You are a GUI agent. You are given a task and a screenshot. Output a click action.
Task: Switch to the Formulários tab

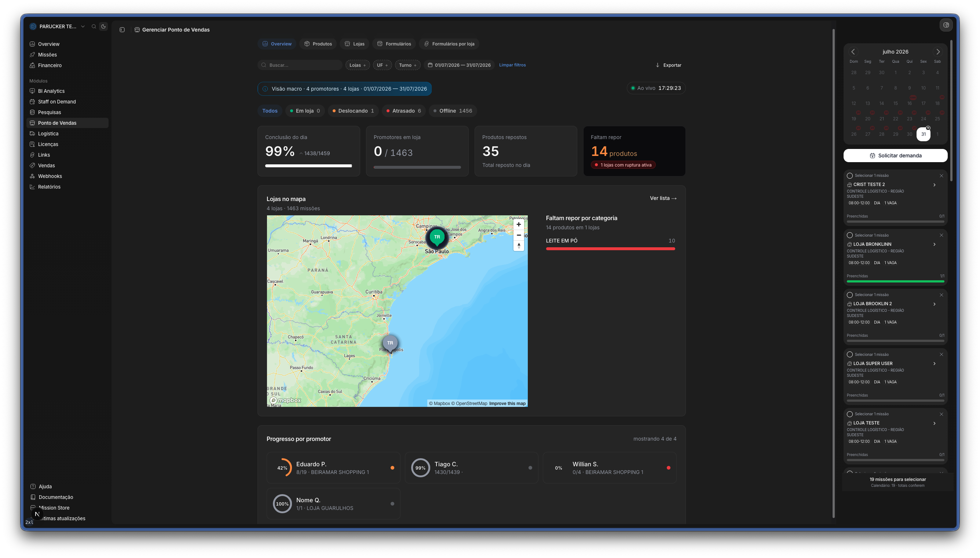click(x=394, y=44)
